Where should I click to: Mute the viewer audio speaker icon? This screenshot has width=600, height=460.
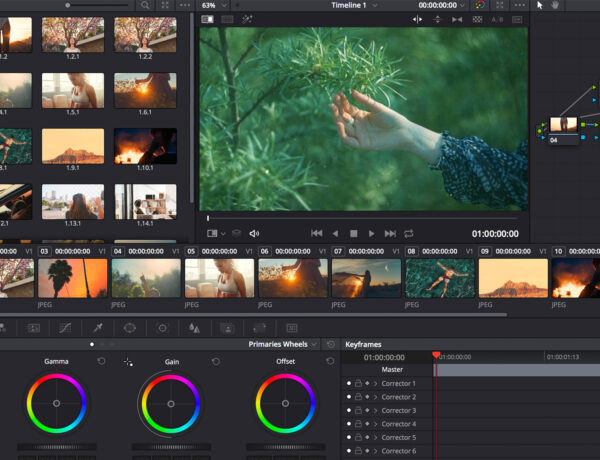click(254, 233)
